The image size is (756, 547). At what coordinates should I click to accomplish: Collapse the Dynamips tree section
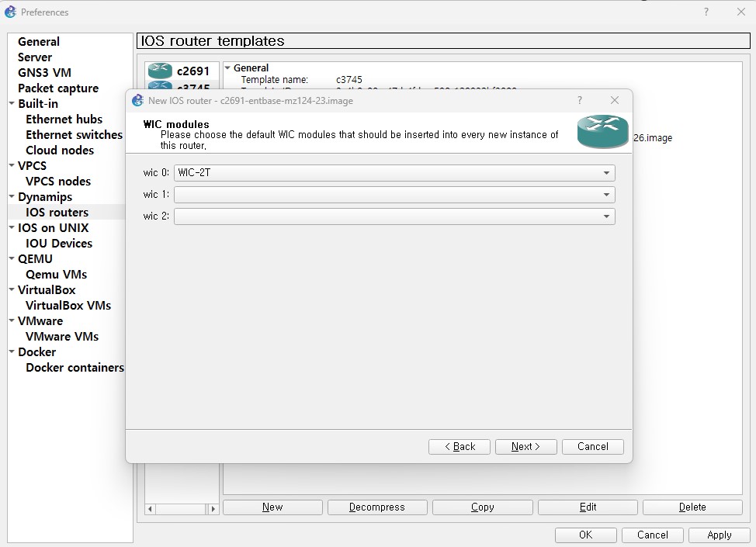point(12,196)
